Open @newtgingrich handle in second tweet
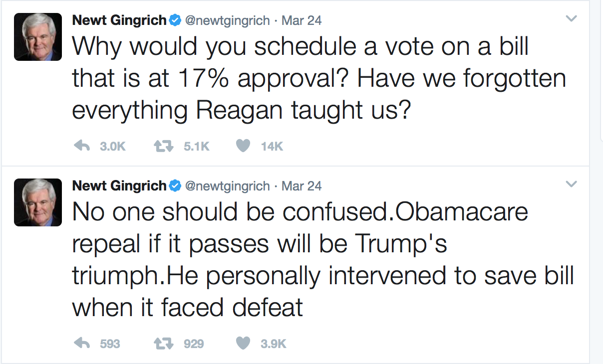The image size is (603, 364). (x=227, y=186)
